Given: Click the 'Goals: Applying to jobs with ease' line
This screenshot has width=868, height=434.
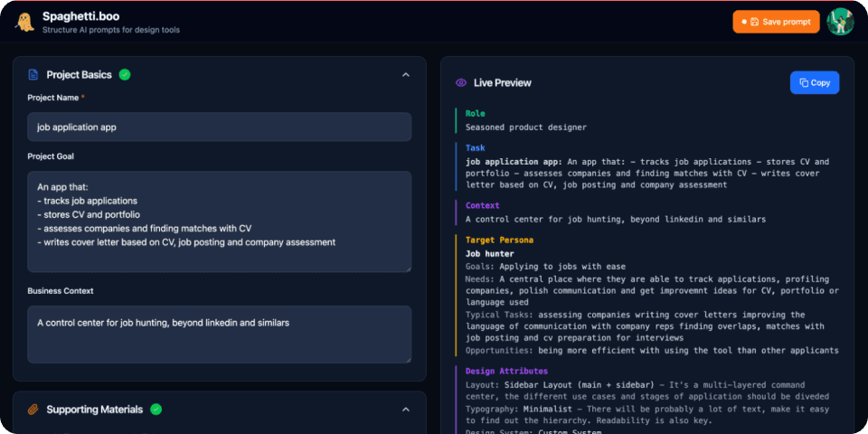Looking at the screenshot, I should click(x=546, y=267).
